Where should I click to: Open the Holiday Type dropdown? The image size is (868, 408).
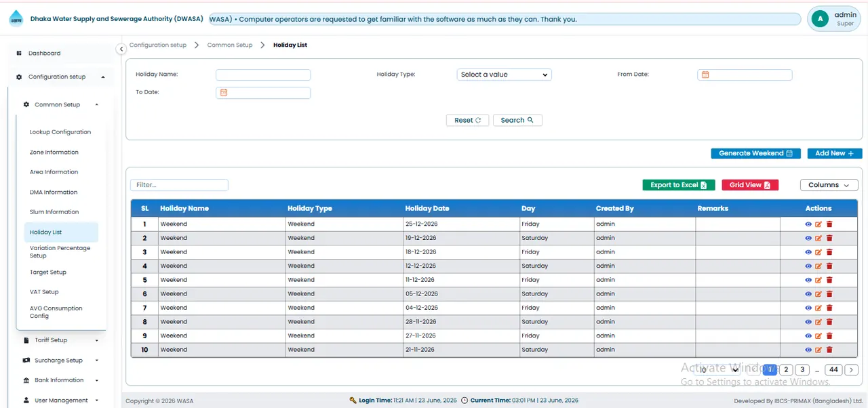[x=504, y=75]
